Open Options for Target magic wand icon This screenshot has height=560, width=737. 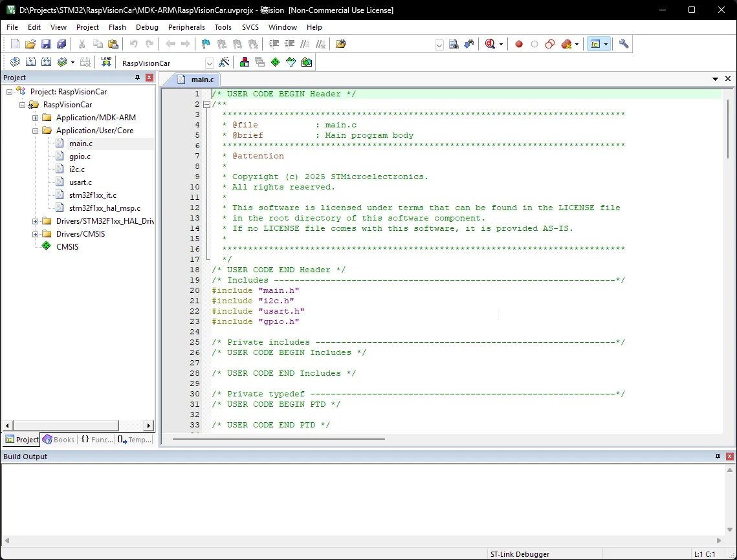pyautogui.click(x=224, y=62)
